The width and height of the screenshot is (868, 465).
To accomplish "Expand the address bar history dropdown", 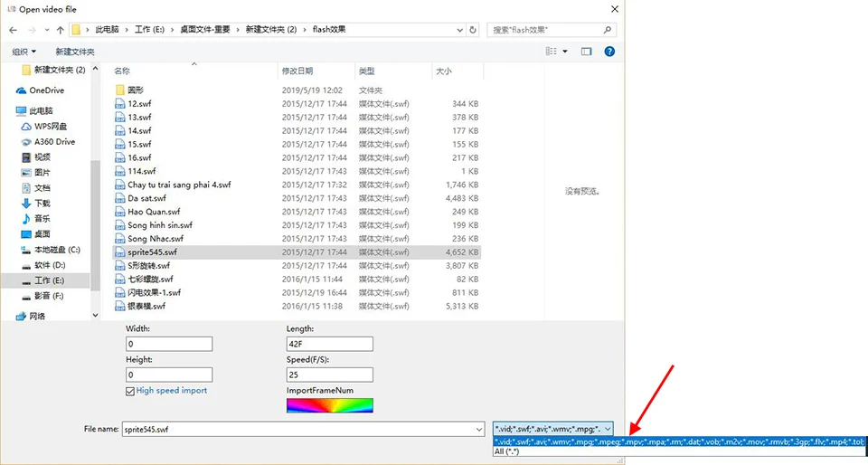I will tap(459, 30).
